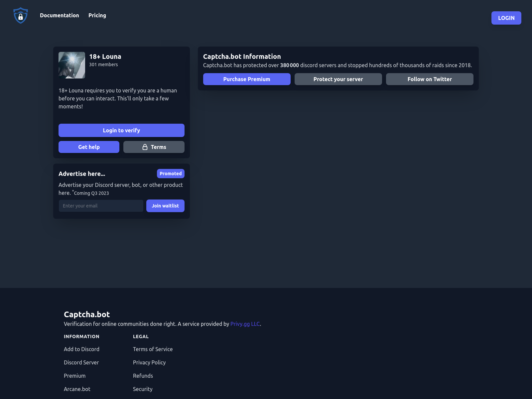
Task: Open the Privy.gg LLC link
Action: point(245,324)
